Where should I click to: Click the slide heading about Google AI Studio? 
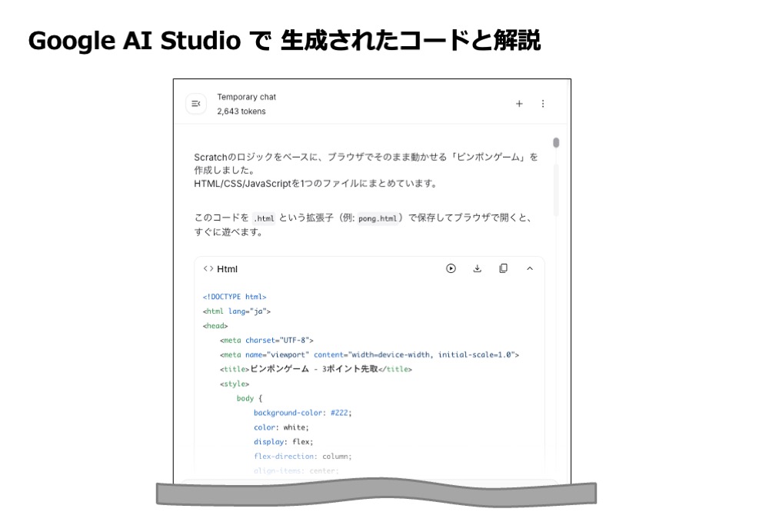[x=284, y=41]
